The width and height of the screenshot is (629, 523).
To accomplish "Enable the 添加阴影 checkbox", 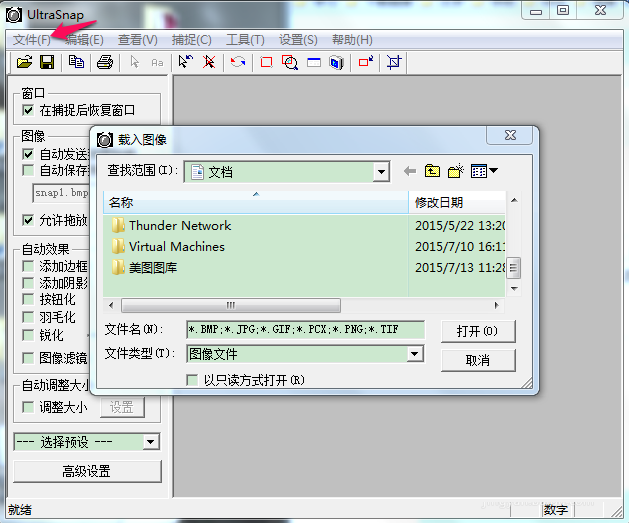I will [28, 283].
